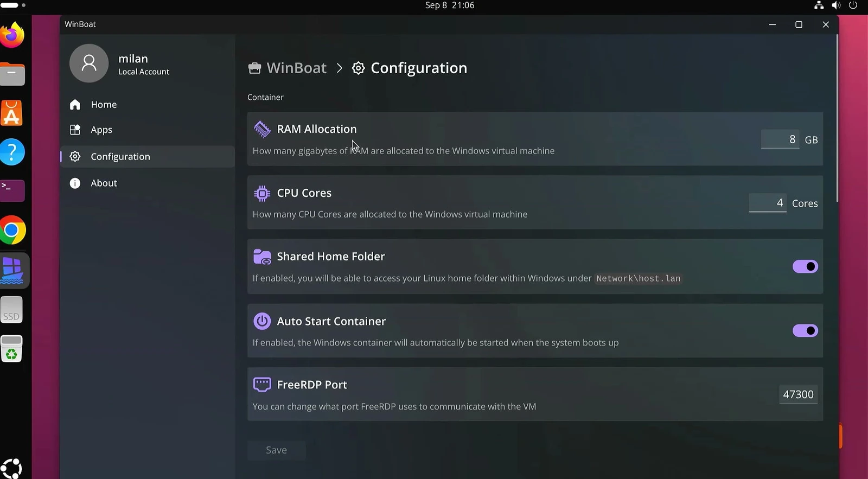
Task: Open Firefox from the Ubuntu dock
Action: (12, 35)
